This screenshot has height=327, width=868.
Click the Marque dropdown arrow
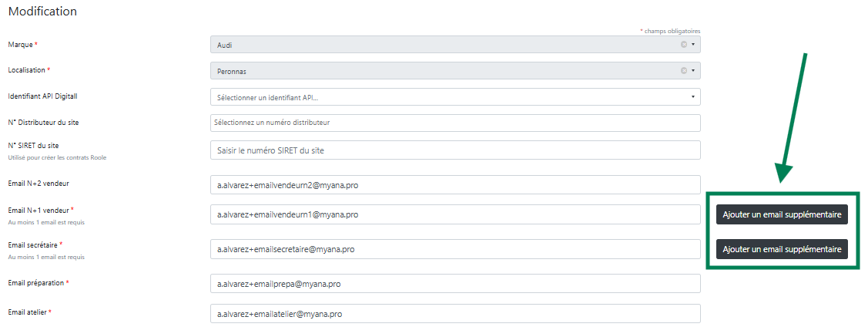(693, 45)
